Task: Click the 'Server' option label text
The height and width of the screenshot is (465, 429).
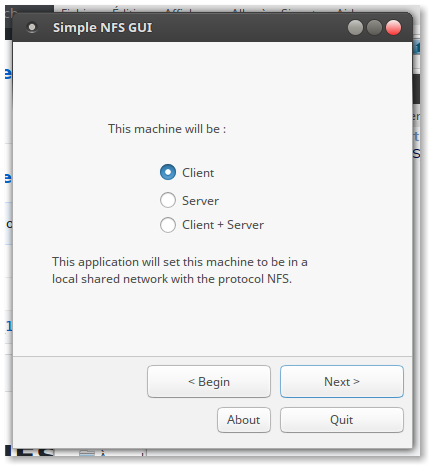Action: tap(200, 201)
